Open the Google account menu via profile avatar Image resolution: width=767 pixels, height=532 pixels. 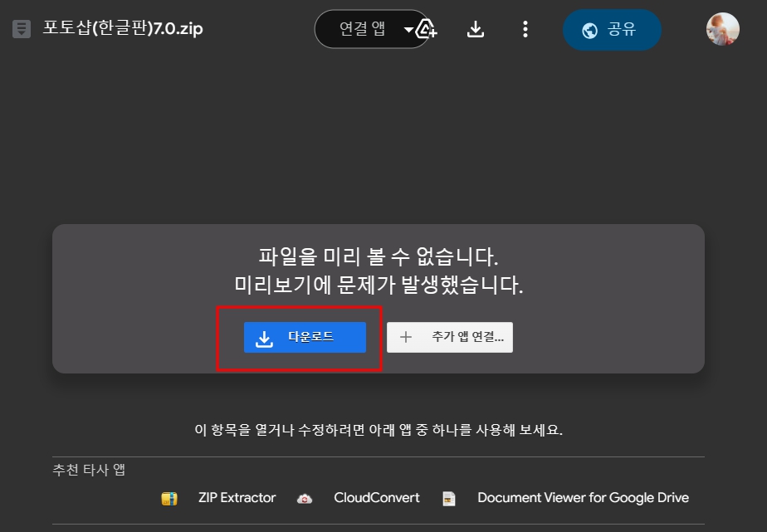click(x=722, y=29)
